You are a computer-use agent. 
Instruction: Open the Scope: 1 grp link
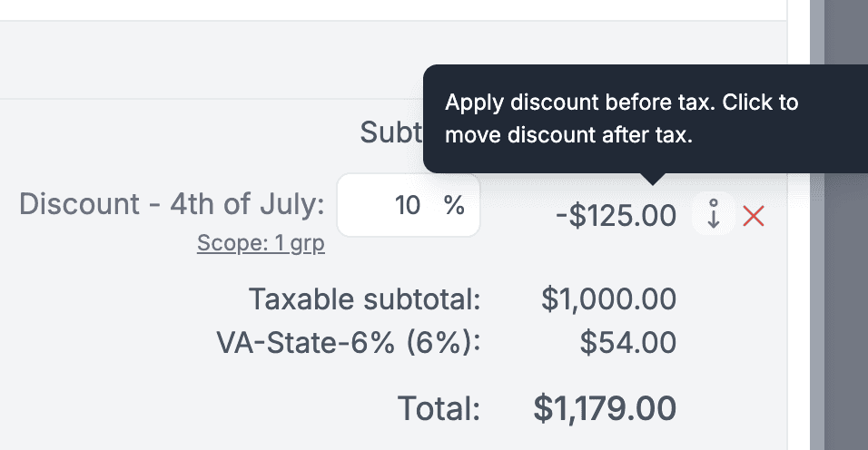click(x=261, y=244)
